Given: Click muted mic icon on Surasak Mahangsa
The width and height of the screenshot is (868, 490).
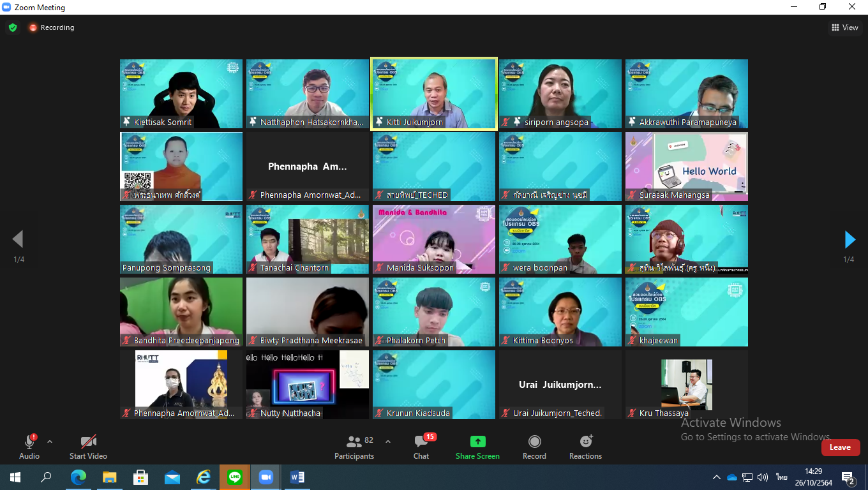Looking at the screenshot, I should point(632,195).
